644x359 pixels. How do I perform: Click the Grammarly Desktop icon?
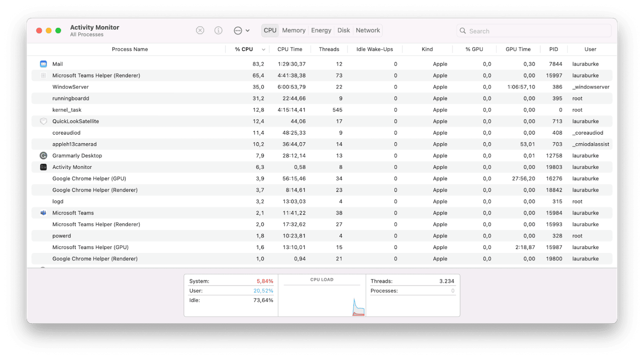click(x=43, y=155)
